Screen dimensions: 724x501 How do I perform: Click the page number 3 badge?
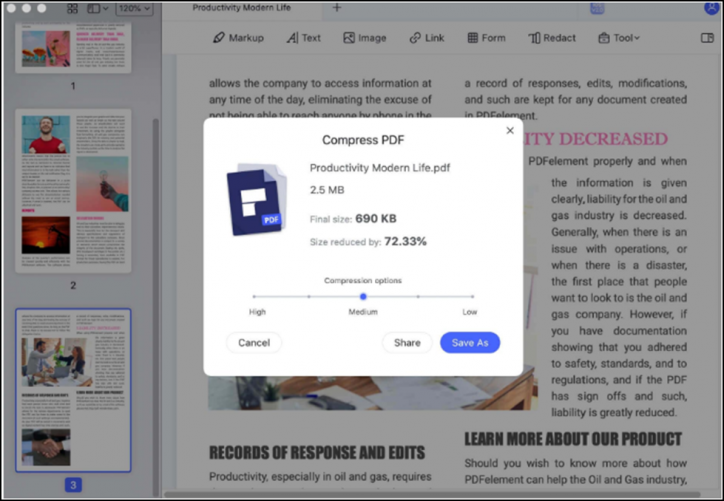73,485
